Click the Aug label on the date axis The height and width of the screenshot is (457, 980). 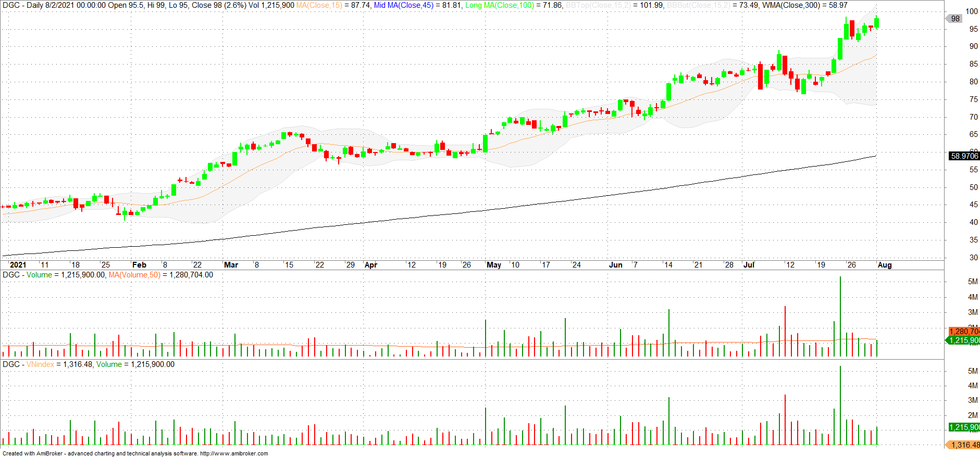(x=884, y=265)
